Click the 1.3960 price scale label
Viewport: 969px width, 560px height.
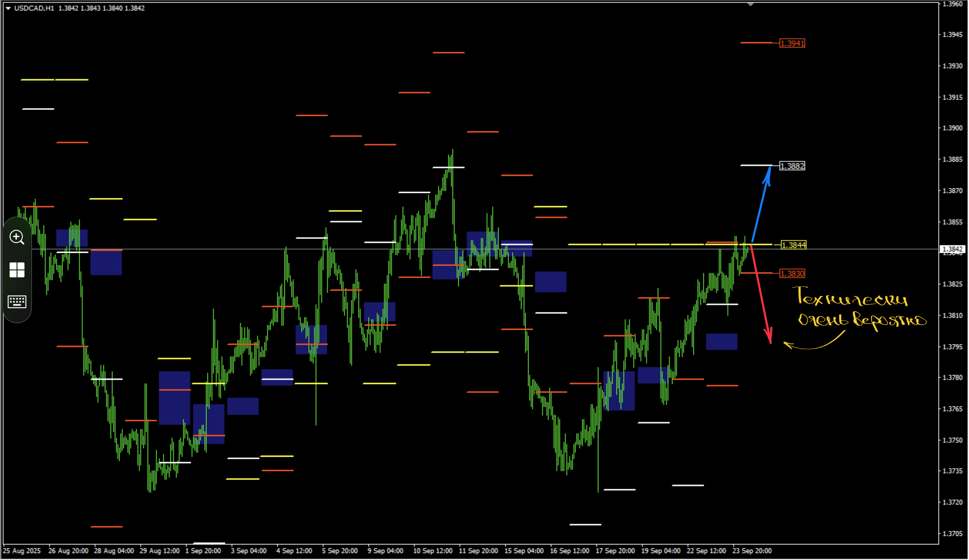tap(953, 4)
